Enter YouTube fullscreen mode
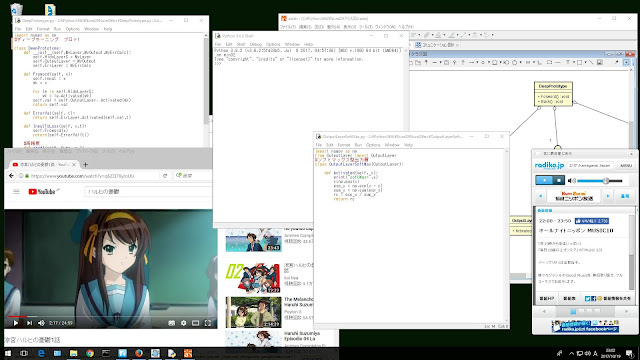640x360 pixels. tap(208, 323)
